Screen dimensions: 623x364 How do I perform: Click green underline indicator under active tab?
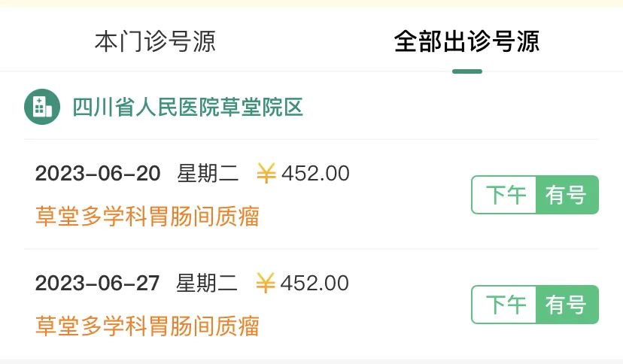[x=467, y=71]
